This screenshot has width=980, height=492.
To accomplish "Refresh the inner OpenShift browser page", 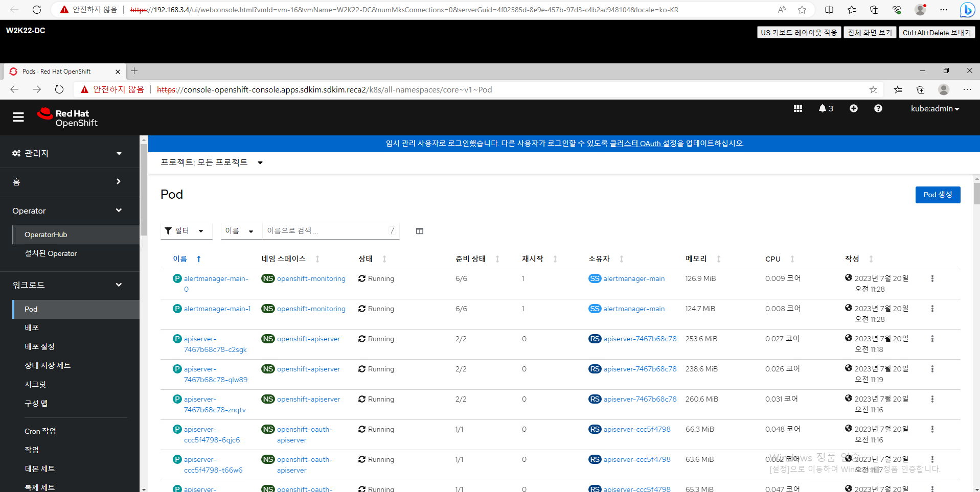I will (x=59, y=89).
